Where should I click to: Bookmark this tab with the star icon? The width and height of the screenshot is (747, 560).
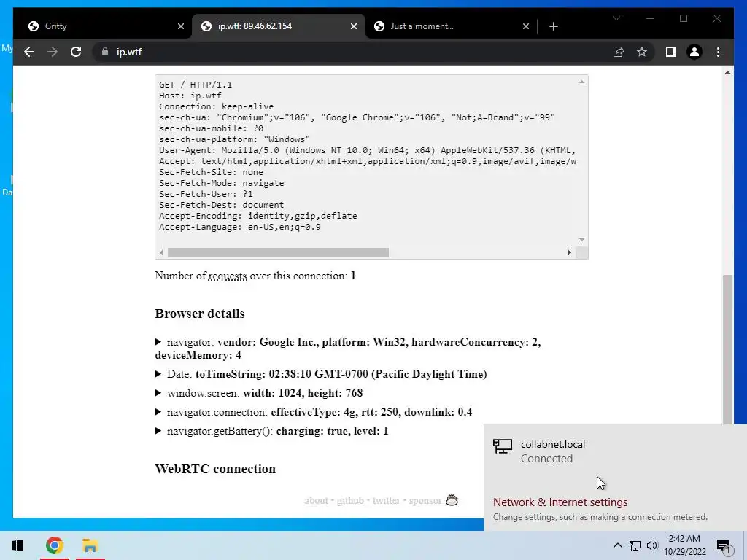642,52
